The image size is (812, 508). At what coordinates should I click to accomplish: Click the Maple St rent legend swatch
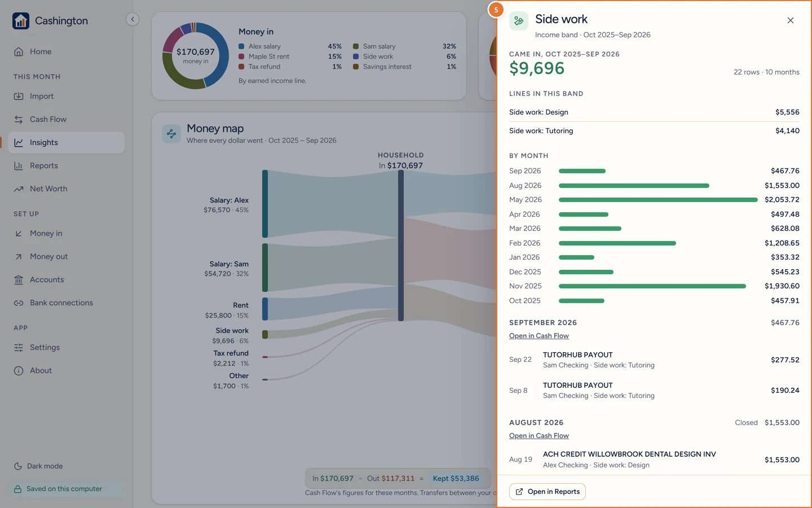(241, 56)
